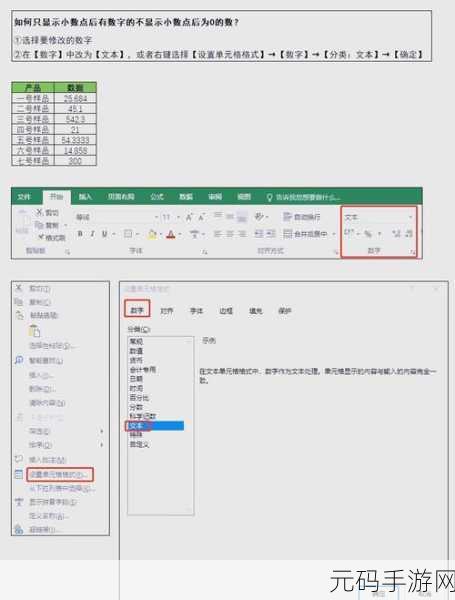Screen dimensions: 455x600
Task: Click the Tell me search box in ribbon
Action: coord(303,197)
